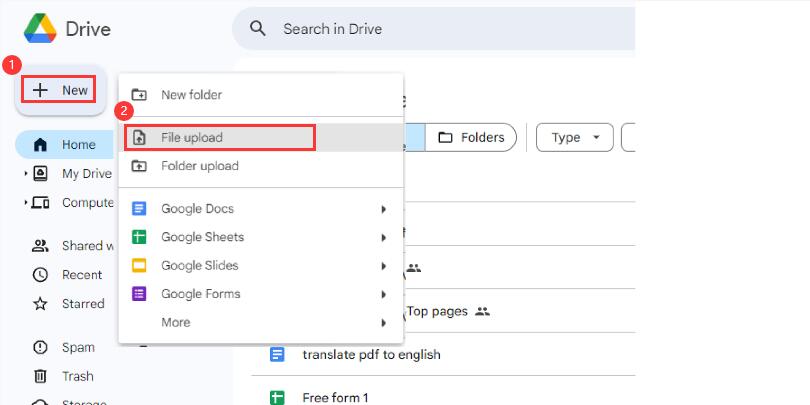Open Google Forms menu entry
810x405 pixels.
[261, 294]
